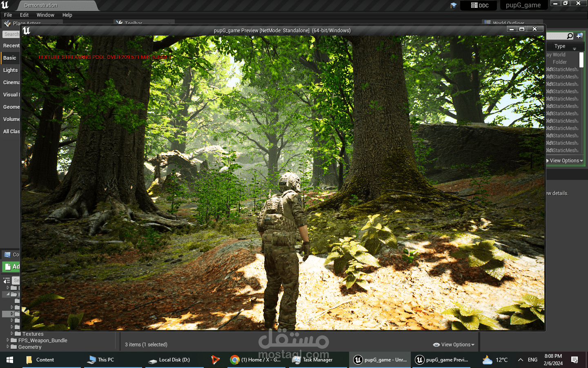Select the Visual Effects category in Place Actors
Image resolution: width=588 pixels, height=368 pixels.
11,95
